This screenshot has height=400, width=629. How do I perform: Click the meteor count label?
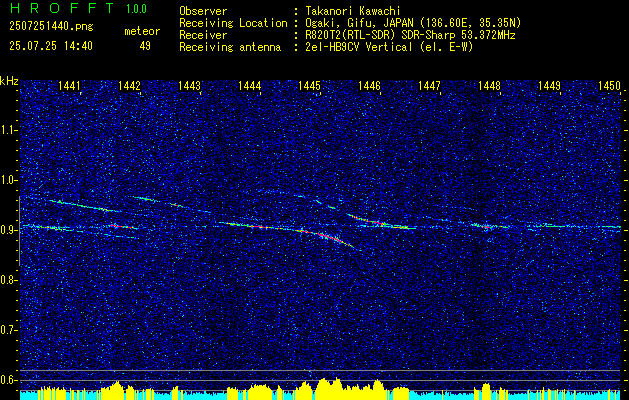point(142,31)
